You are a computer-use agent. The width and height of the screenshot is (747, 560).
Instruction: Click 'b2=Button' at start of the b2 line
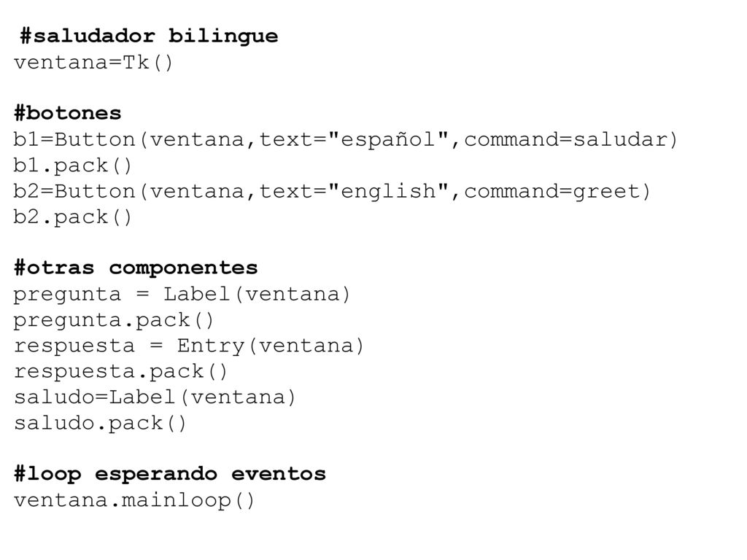click(74, 192)
